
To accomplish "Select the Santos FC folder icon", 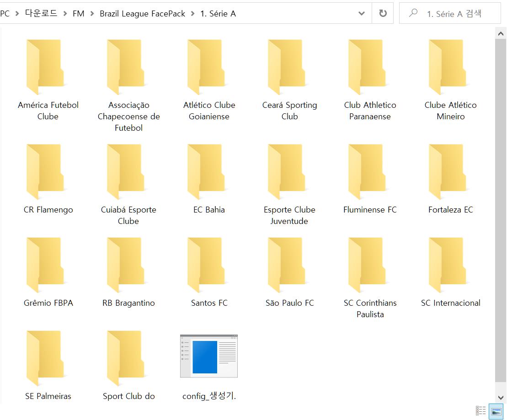I will [x=206, y=265].
